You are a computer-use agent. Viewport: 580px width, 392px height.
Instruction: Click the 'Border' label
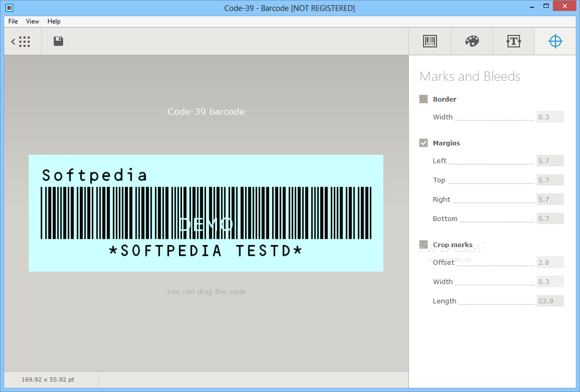coord(444,99)
